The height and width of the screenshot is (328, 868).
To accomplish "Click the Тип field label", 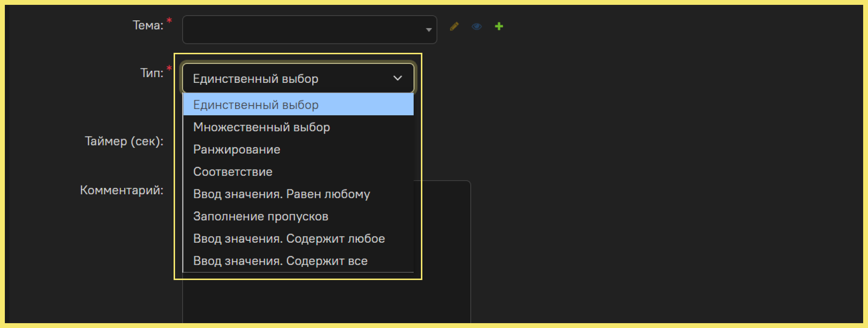I will point(152,73).
